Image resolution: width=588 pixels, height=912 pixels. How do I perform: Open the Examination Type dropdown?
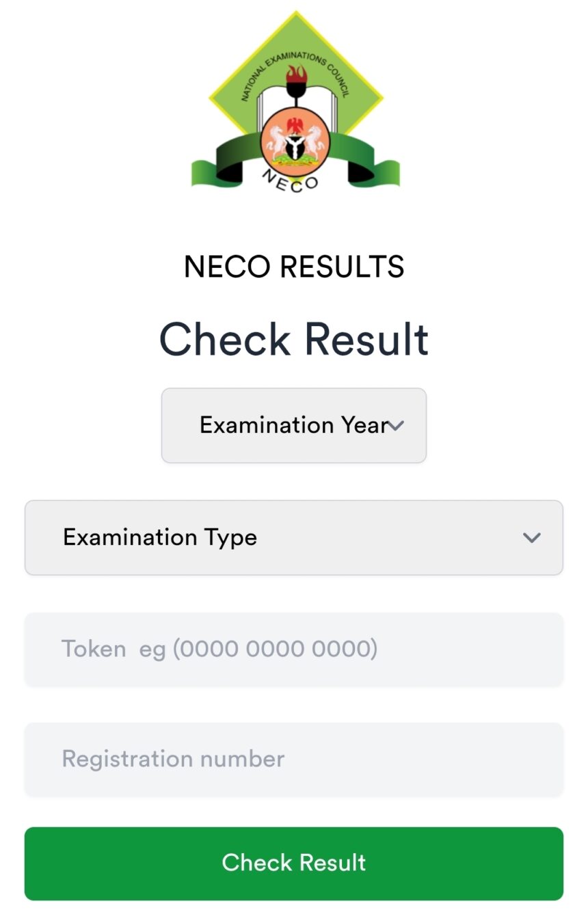pos(293,537)
